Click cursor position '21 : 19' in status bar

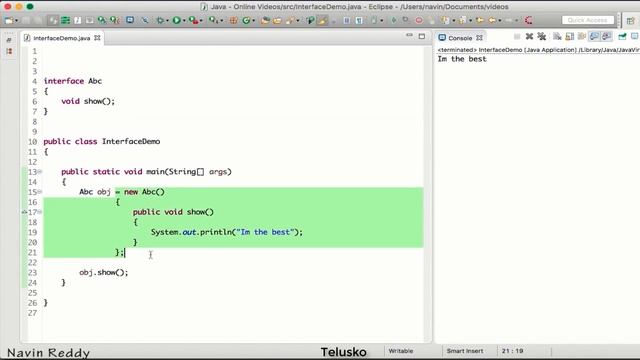click(512, 351)
